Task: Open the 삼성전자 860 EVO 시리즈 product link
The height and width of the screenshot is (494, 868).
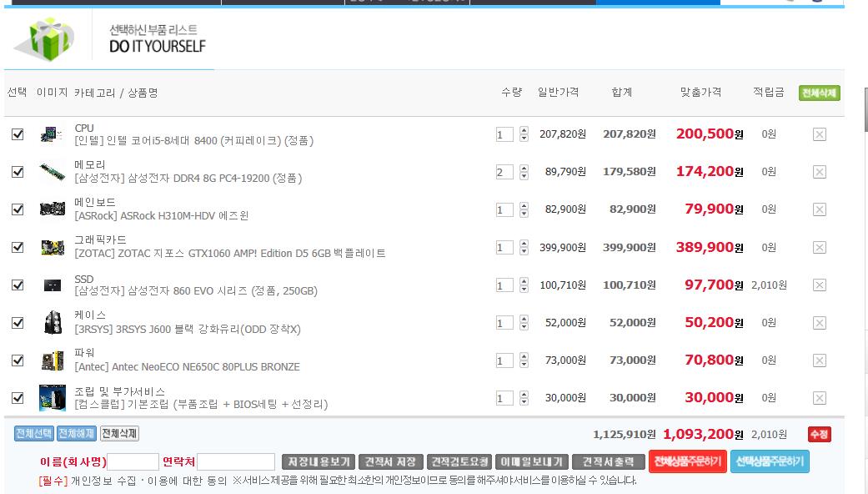Action: 196,292
